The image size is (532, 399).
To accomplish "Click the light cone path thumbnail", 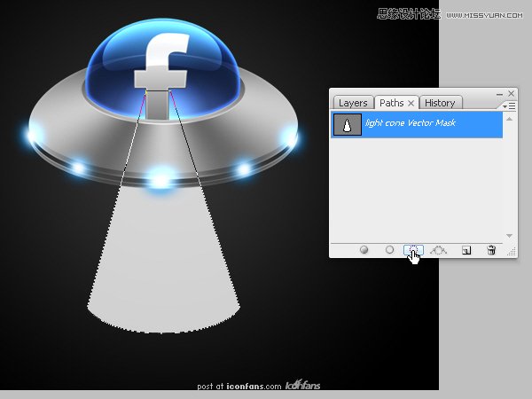I will [x=348, y=125].
